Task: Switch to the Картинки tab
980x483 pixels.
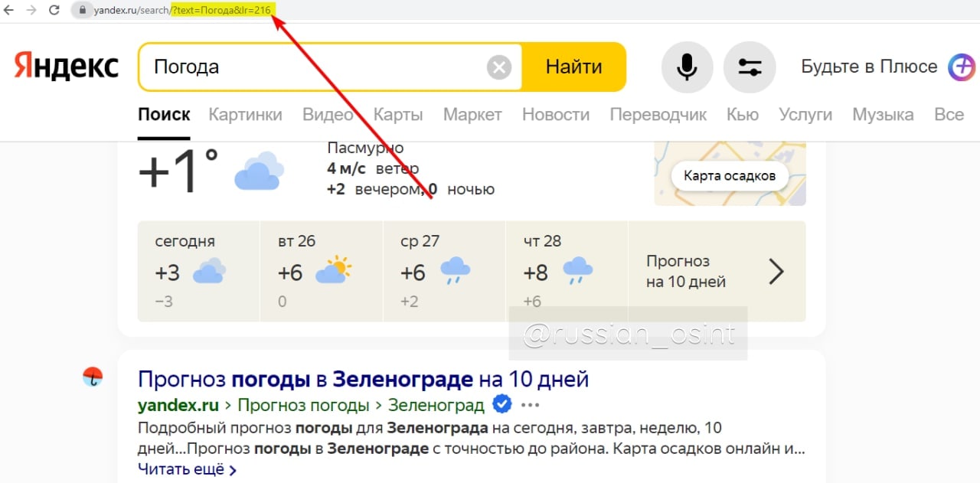Action: tap(245, 115)
